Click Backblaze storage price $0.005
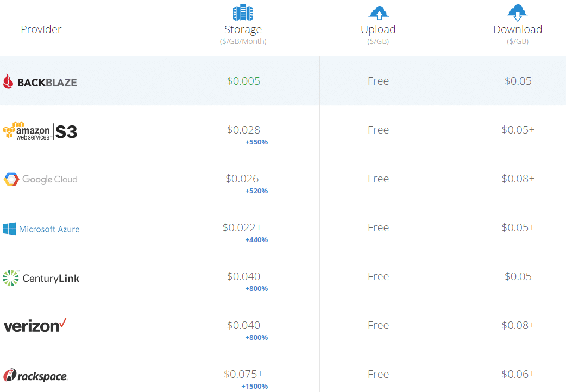Viewport: 566px width, 392px height. (244, 81)
